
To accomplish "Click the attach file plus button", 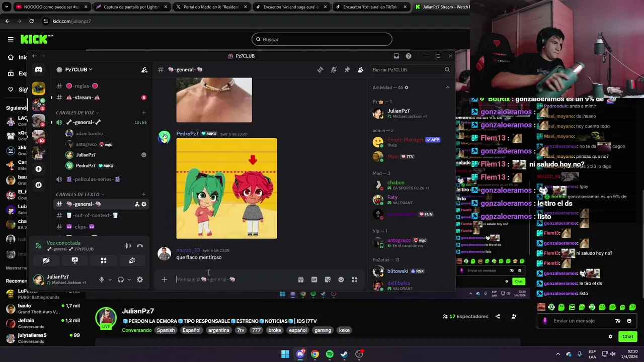I will click(x=164, y=280).
